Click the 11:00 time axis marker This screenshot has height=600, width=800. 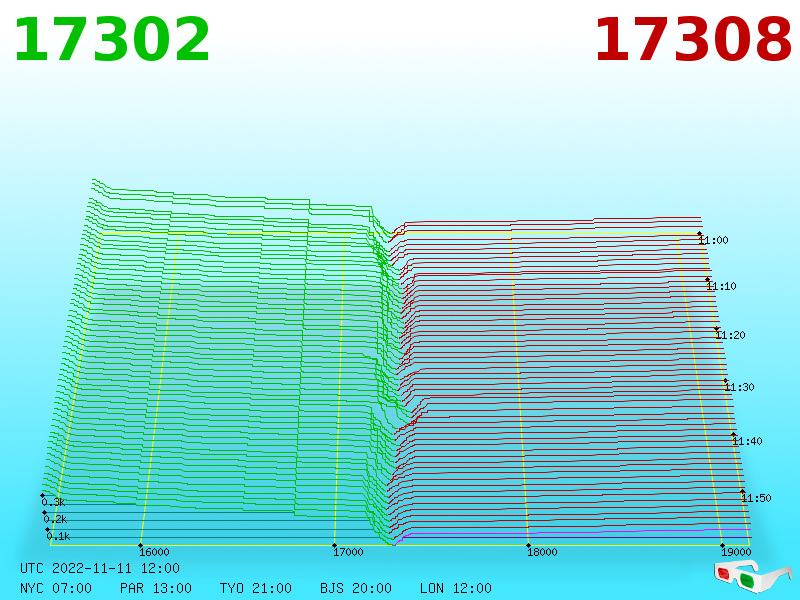click(713, 240)
